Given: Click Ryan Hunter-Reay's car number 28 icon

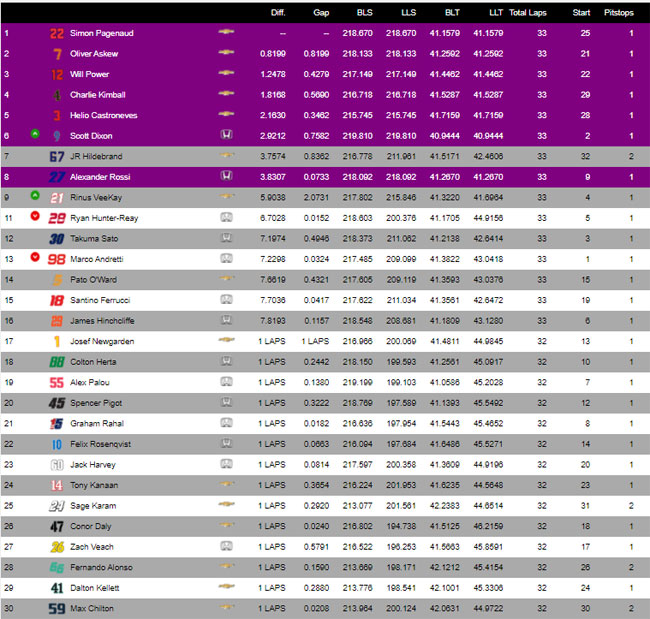Looking at the screenshot, I should (57, 218).
